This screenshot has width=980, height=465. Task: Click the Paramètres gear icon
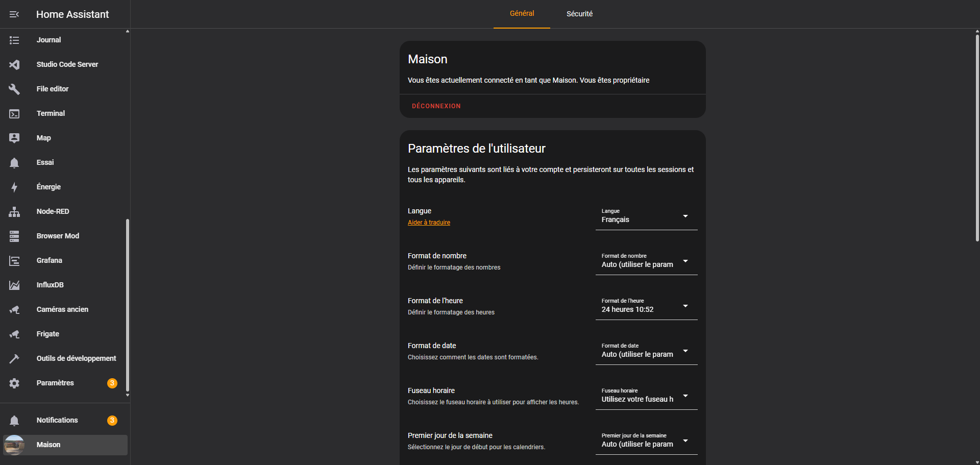[x=14, y=383]
